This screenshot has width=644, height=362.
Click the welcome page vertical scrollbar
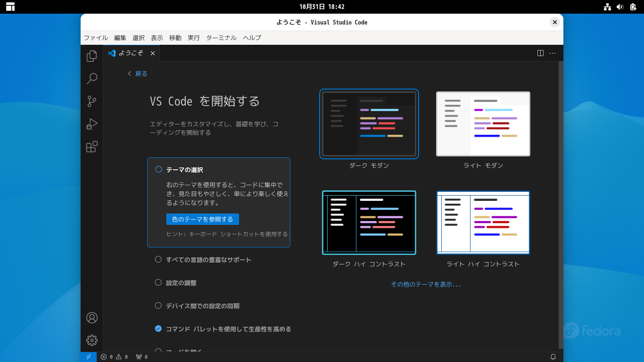[561, 205]
